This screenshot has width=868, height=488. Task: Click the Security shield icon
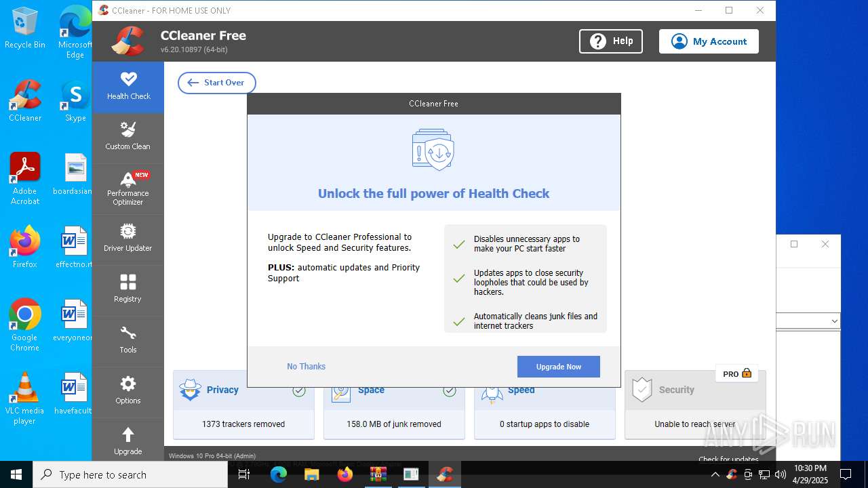point(642,390)
